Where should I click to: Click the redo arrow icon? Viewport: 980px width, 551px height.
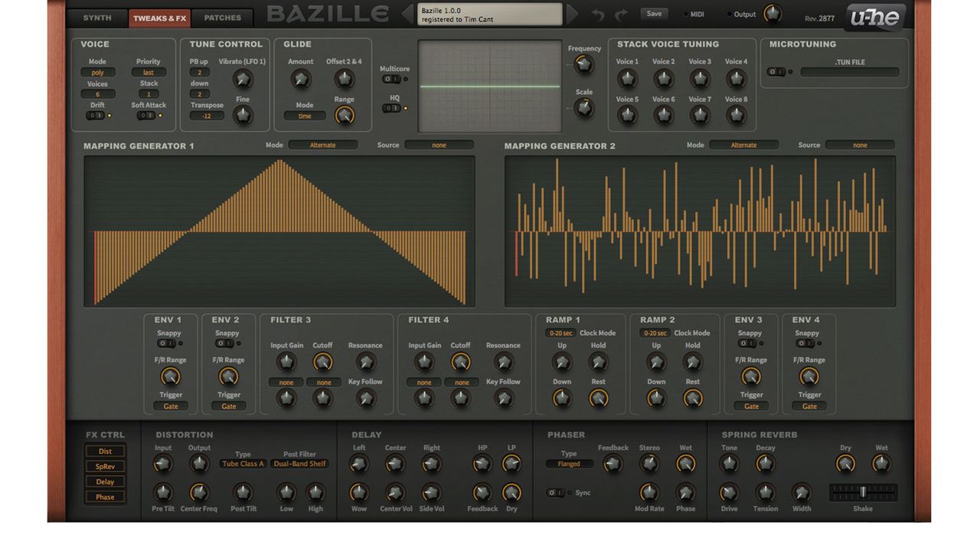pos(621,15)
